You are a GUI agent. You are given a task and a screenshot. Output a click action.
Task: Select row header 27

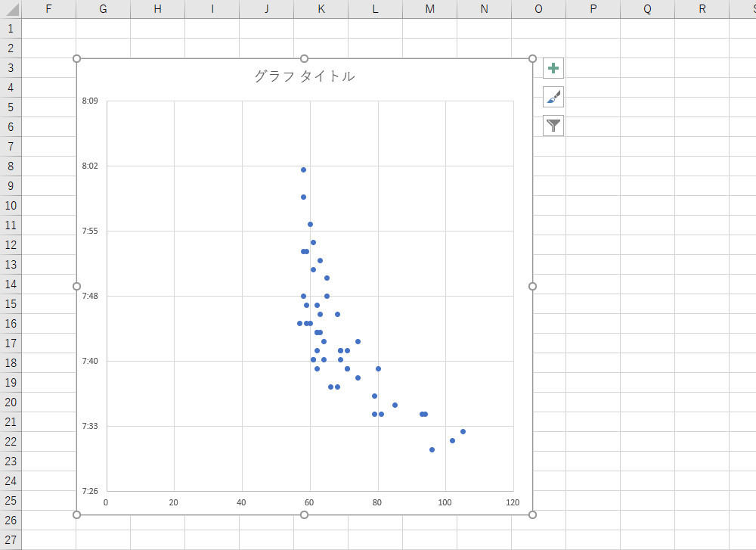(x=11, y=539)
